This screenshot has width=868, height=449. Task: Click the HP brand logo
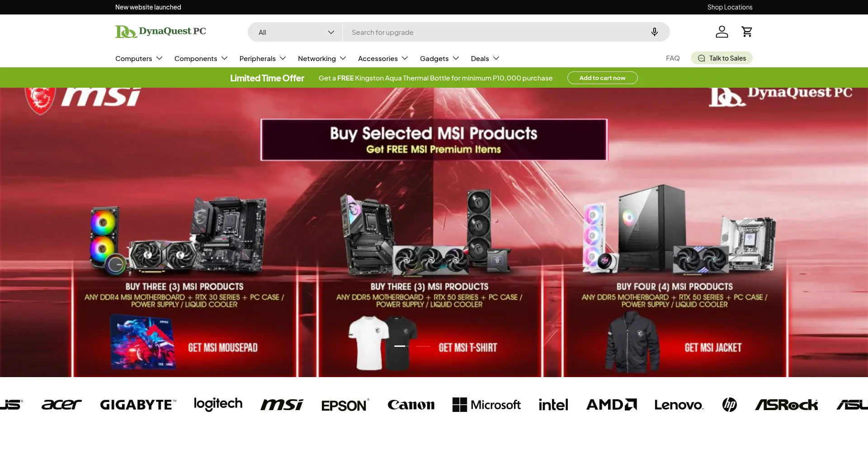[729, 404]
